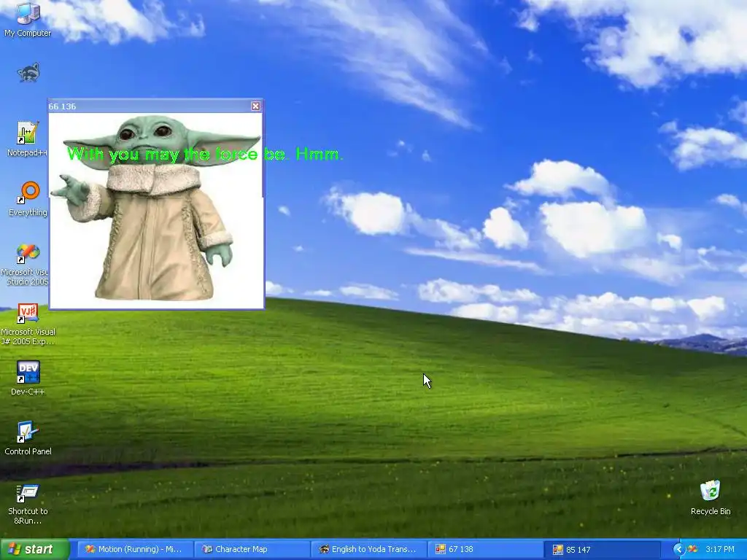Screen dimensions: 747x560
Task: Activate the 85 147 taskbar window
Action: click(x=603, y=549)
